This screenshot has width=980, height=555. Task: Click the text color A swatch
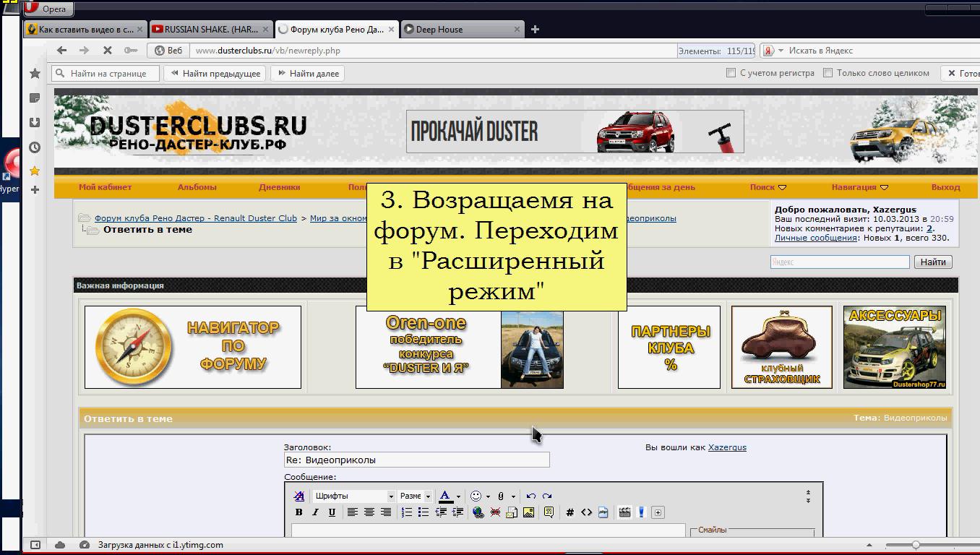[x=445, y=496]
